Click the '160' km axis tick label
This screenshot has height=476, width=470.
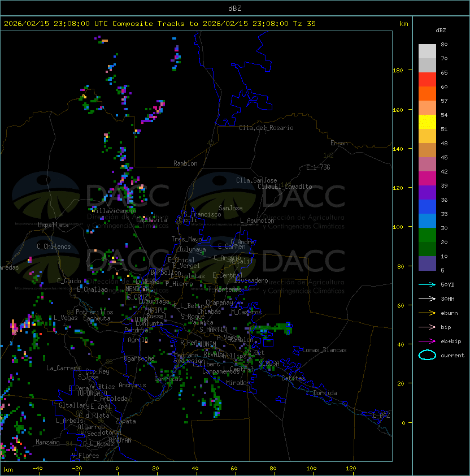click(x=398, y=110)
